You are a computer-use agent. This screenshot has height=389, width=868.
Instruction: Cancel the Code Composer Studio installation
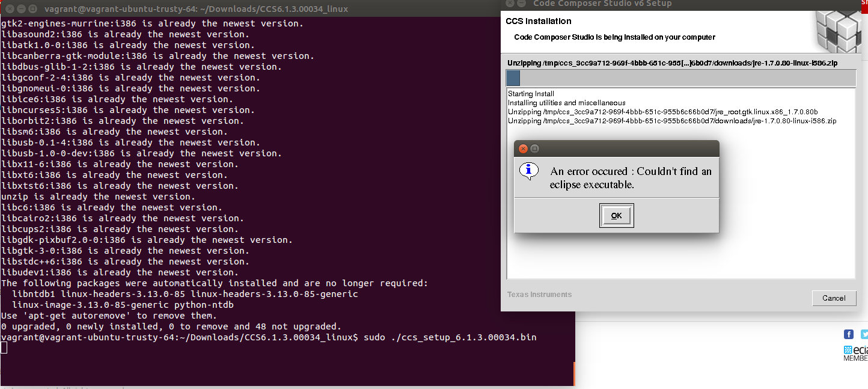click(834, 298)
